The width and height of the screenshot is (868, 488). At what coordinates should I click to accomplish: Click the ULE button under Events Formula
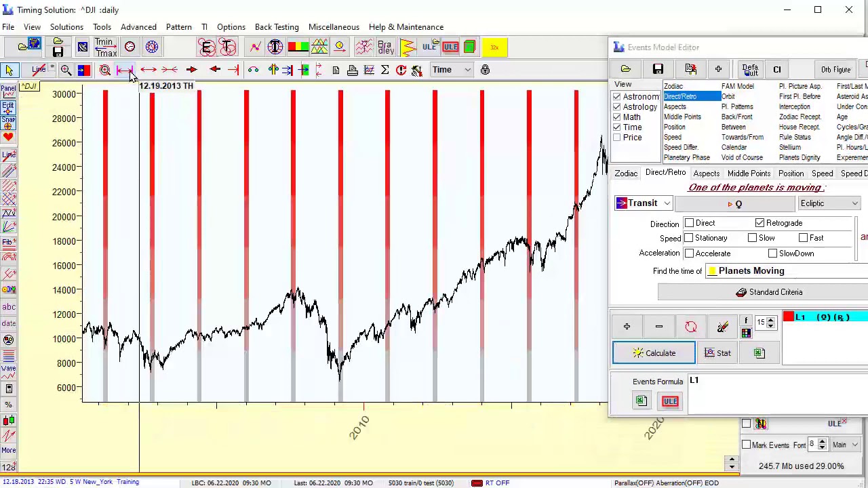click(670, 401)
